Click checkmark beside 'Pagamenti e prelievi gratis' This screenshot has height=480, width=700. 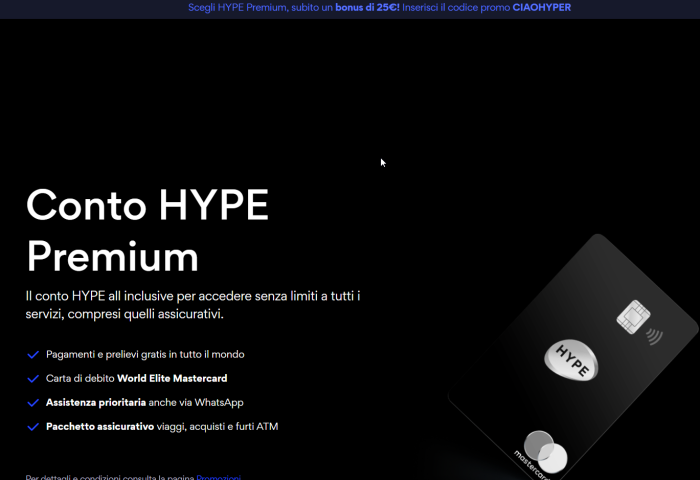[33, 355]
